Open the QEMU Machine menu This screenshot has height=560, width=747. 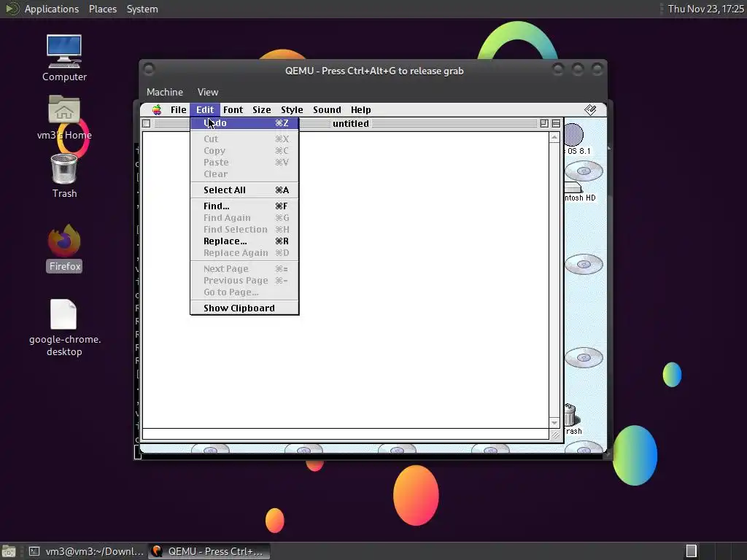click(x=164, y=92)
